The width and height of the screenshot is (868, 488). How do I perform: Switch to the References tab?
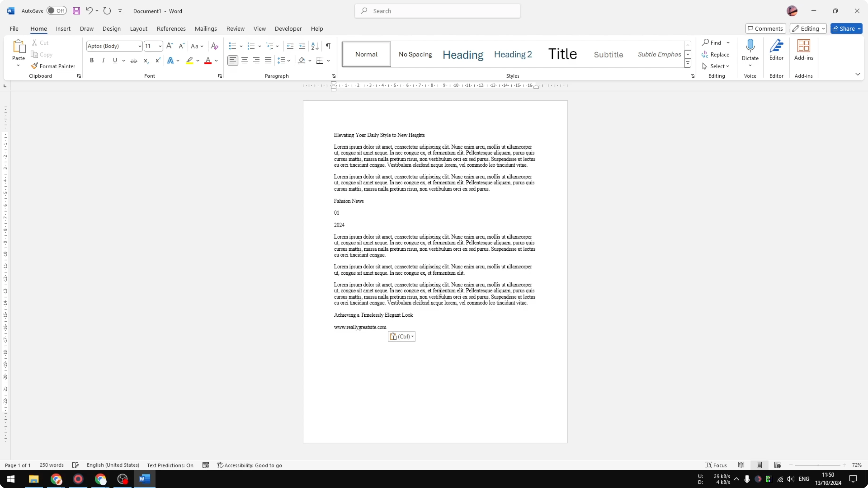(171, 29)
